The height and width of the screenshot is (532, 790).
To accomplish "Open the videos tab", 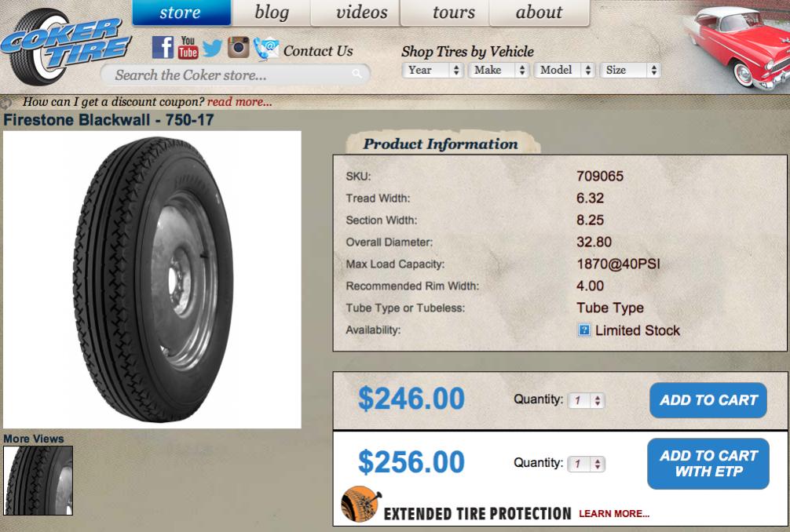I will (361, 12).
